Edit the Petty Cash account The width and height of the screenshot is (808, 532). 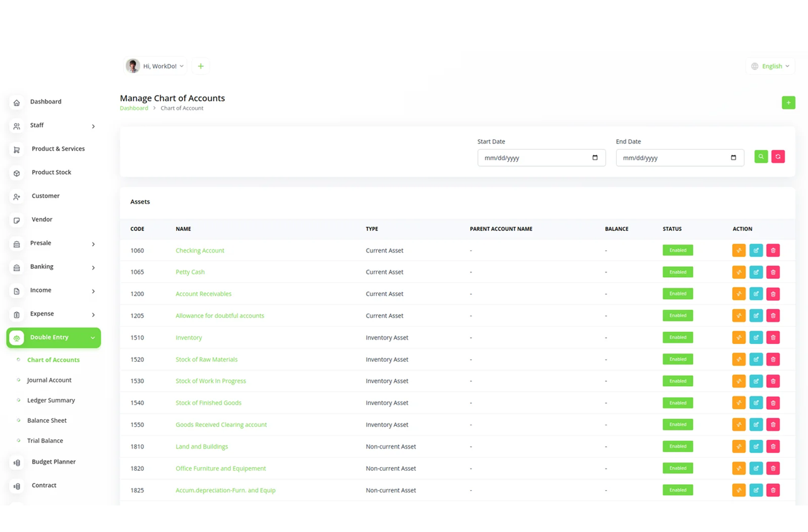pyautogui.click(x=756, y=272)
